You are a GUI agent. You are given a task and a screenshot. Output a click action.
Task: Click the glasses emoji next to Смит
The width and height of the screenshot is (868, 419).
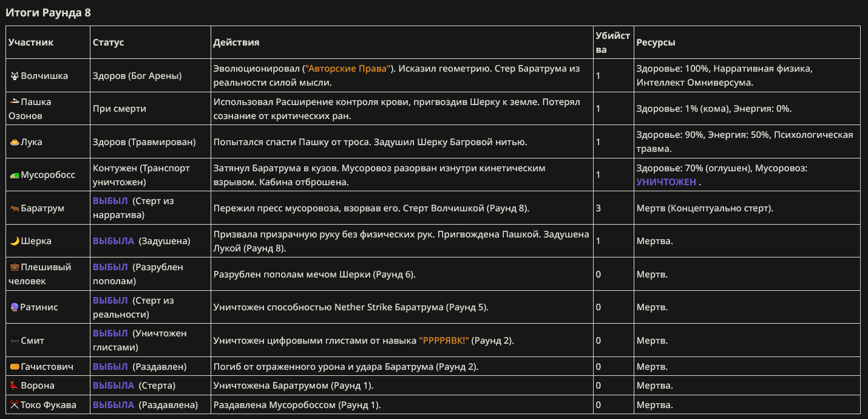click(15, 341)
